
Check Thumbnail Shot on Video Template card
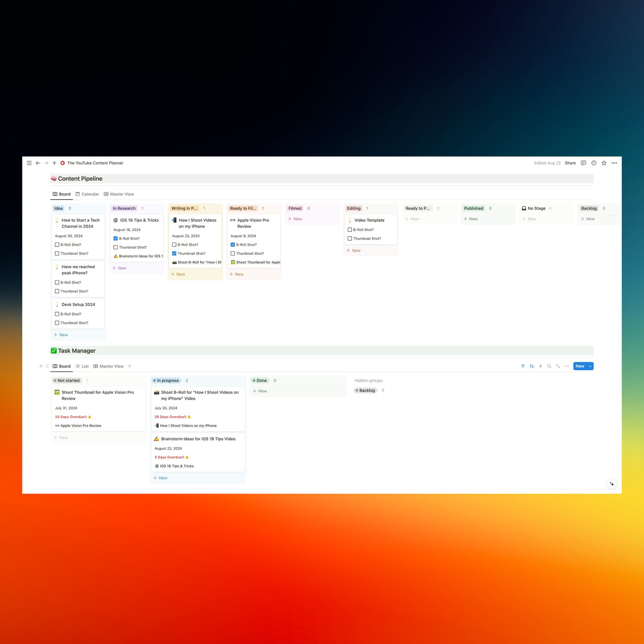click(350, 238)
